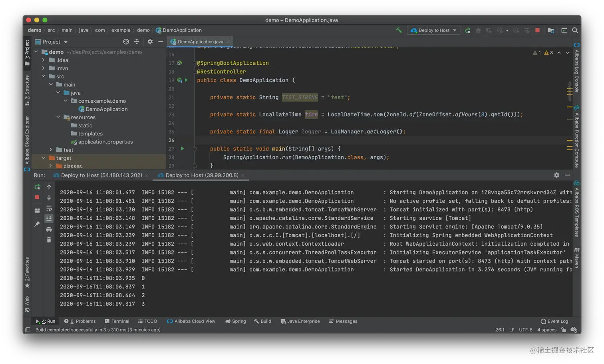This screenshot has height=364, width=604.
Task: Select the static folder
Action: point(81,125)
